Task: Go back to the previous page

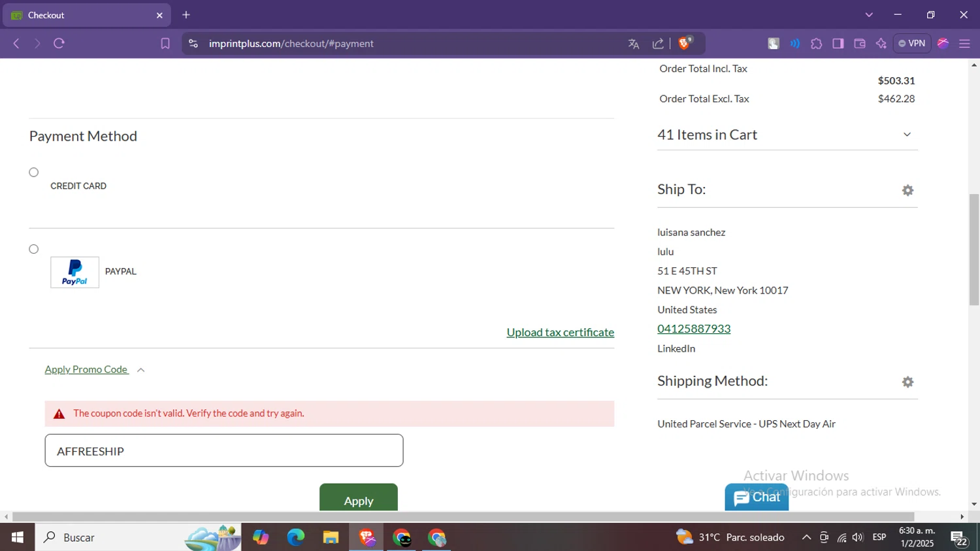Action: click(x=16, y=44)
